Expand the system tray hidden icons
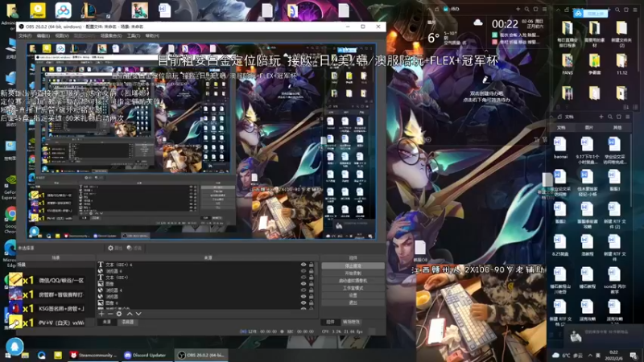The image size is (644, 362). [x=590, y=356]
